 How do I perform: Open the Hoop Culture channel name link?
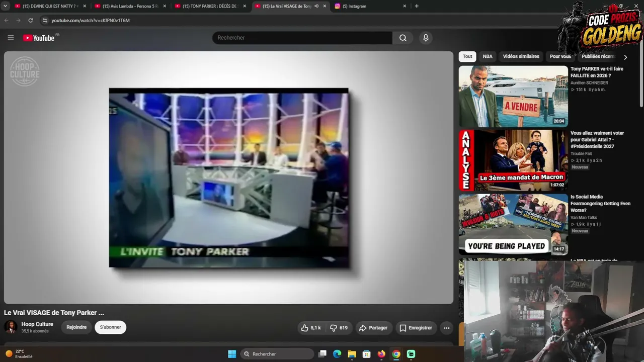37,324
